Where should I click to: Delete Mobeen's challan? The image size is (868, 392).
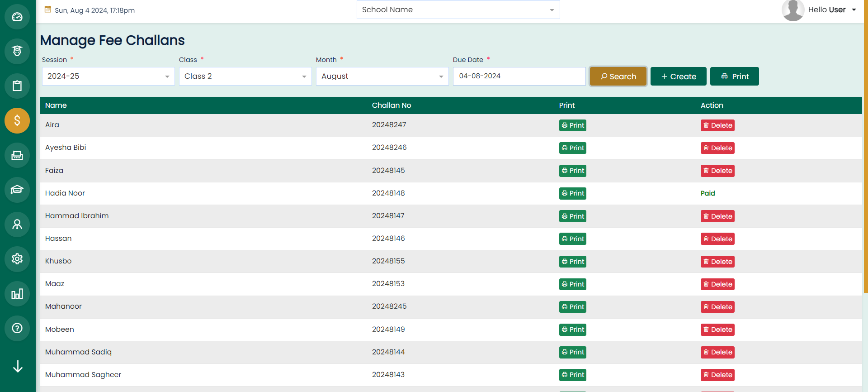coord(717,330)
